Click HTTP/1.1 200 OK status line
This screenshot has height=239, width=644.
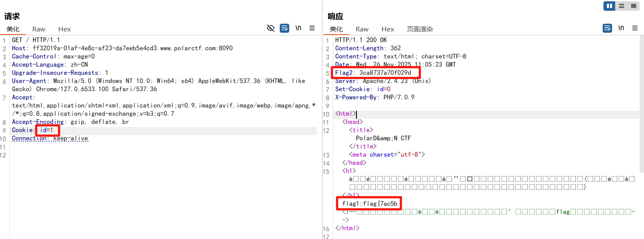361,40
